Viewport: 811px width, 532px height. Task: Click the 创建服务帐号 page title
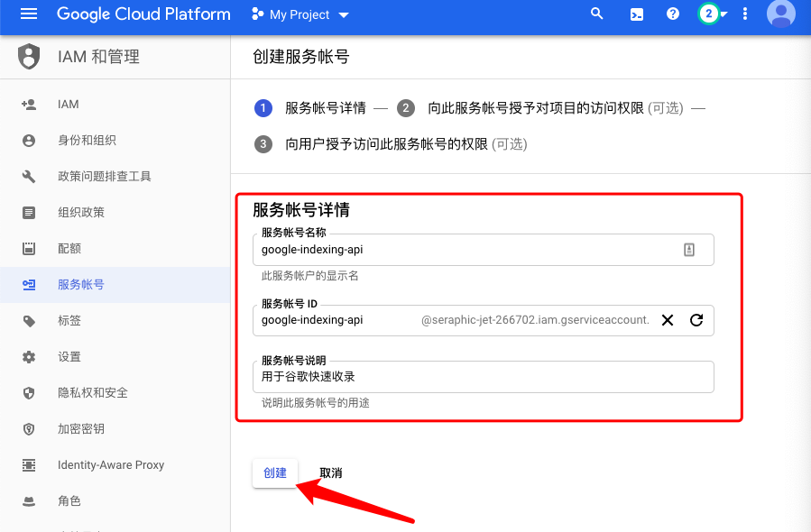(x=301, y=56)
